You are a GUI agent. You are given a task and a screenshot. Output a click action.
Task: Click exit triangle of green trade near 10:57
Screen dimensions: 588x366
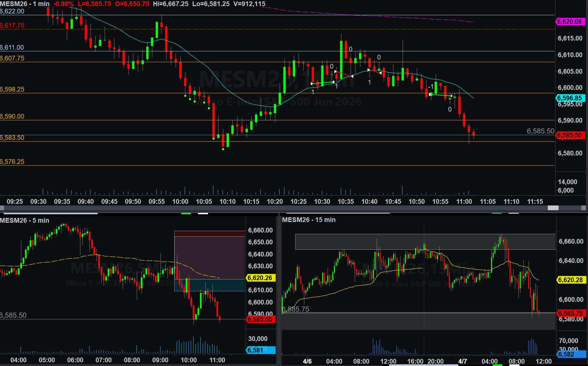(451, 96)
